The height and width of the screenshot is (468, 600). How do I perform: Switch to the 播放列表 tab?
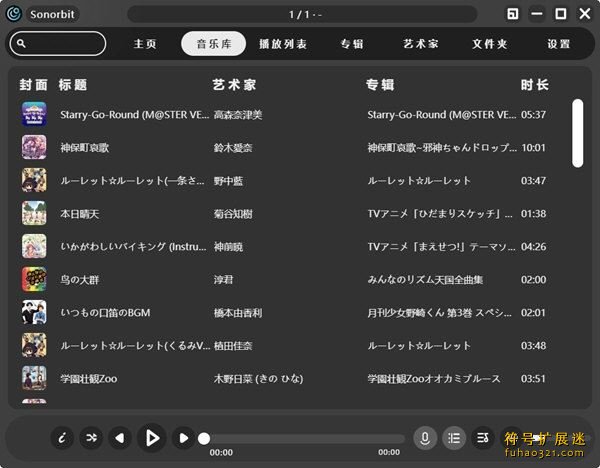point(283,44)
